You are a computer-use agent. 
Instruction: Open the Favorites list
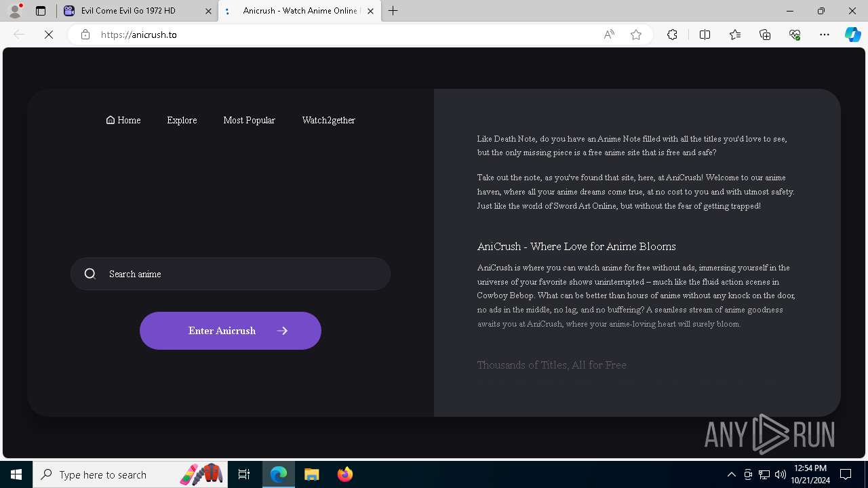click(x=735, y=35)
